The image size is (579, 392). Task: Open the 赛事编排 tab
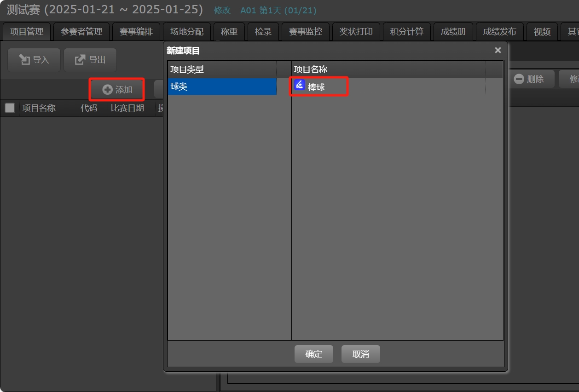(x=136, y=32)
